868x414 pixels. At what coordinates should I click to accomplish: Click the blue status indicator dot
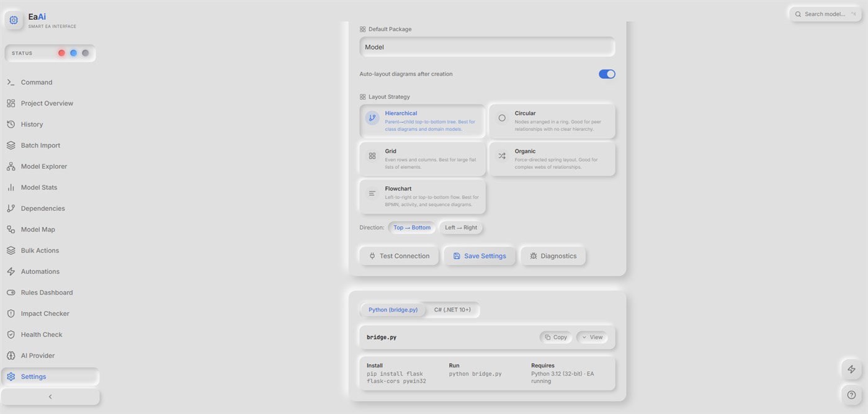coord(73,53)
